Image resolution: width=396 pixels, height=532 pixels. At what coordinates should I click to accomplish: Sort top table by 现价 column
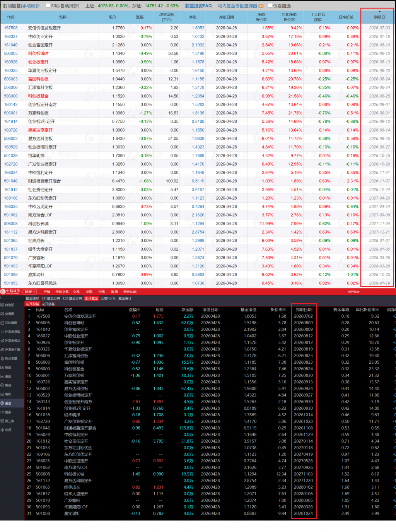(x=113, y=17)
